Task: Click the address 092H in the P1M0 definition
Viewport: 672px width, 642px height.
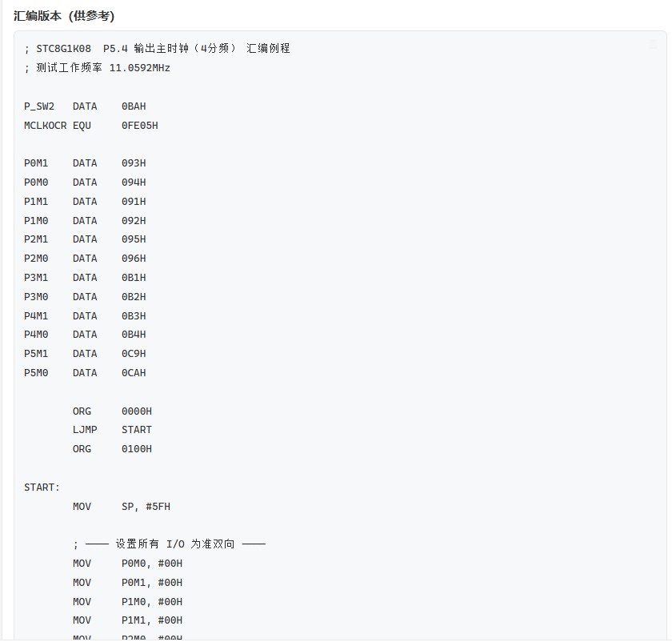Action: [134, 221]
